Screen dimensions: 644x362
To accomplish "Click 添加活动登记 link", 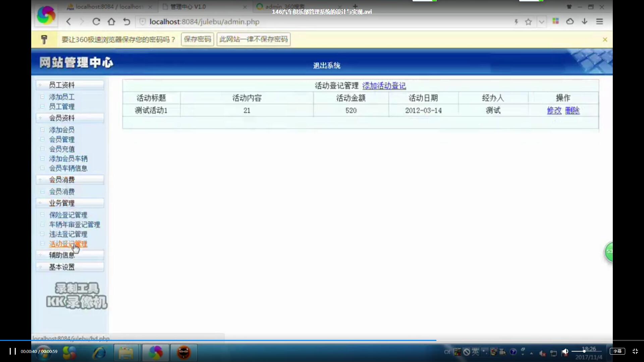I will 384,86.
